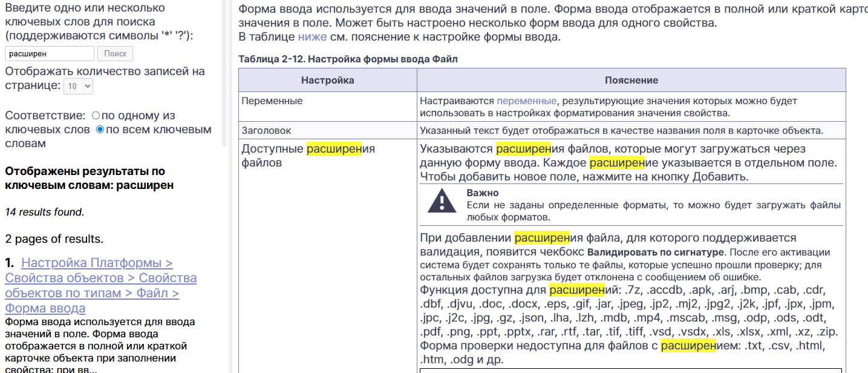868x373 pixels.
Task: Open the 'Настройка Платформы' search result link
Action: coord(97,263)
